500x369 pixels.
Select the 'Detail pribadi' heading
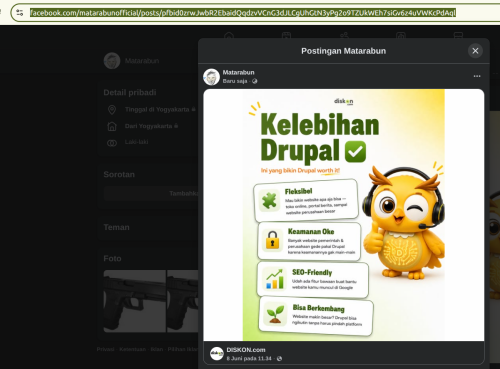click(130, 92)
